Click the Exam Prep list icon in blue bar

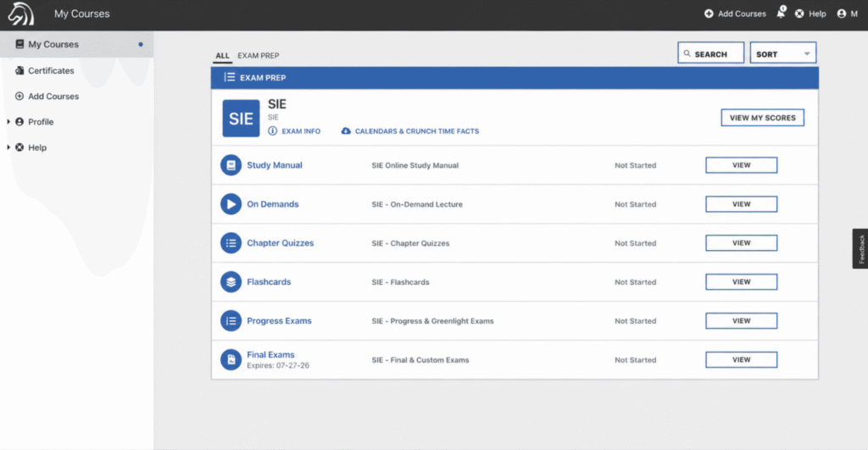coord(229,77)
